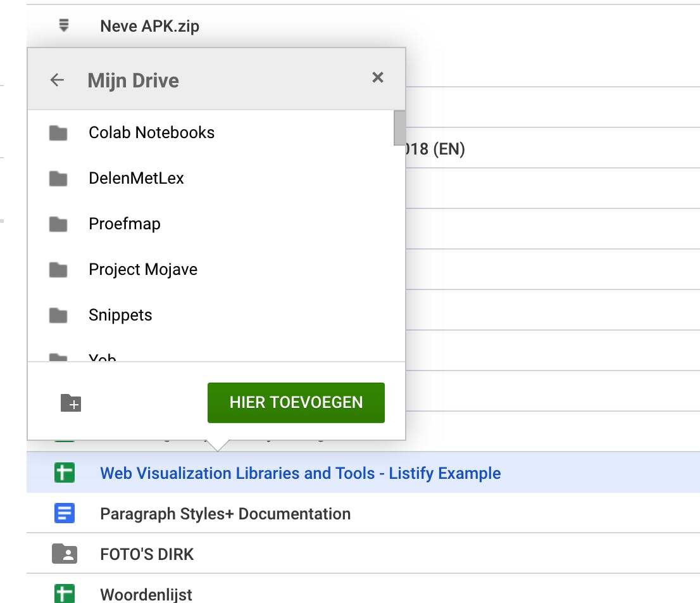Image resolution: width=700 pixels, height=603 pixels.
Task: Click the folder list scrollbar thumb
Action: 399,128
